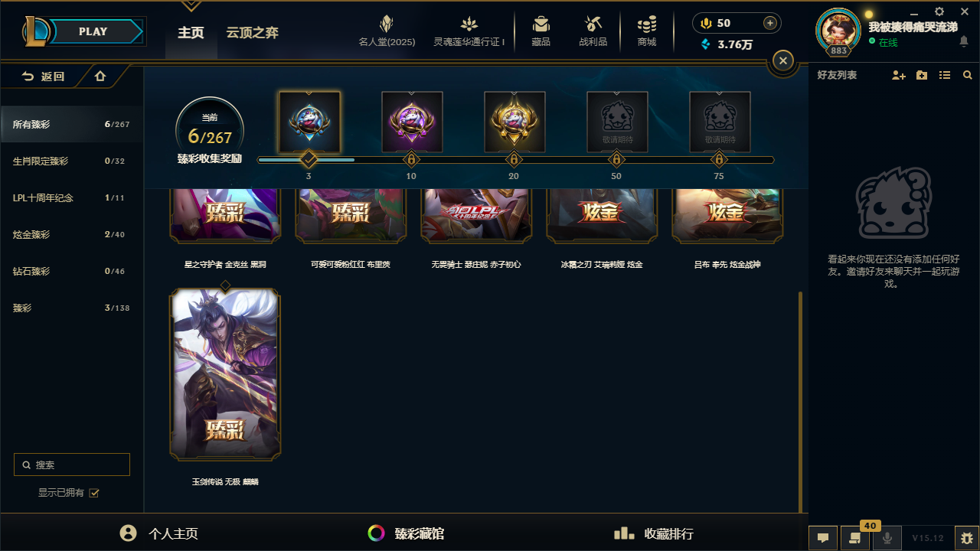This screenshot has width=980, height=551.
Task: Switch to the 云顶之弈 tab
Action: [x=252, y=32]
